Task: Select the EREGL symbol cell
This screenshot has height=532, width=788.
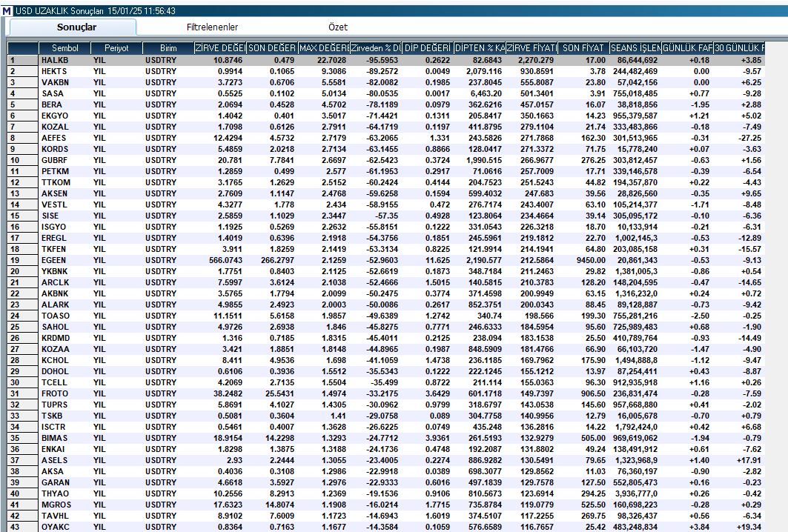Action: point(64,238)
